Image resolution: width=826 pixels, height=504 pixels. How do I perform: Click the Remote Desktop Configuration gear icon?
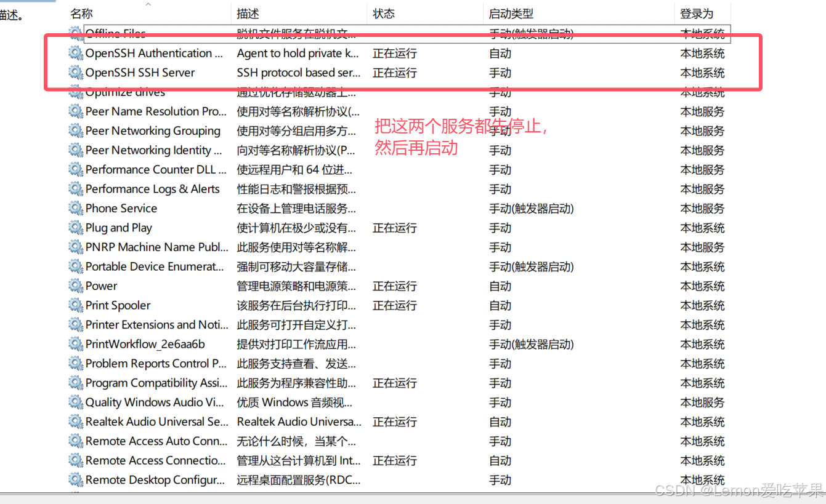(76, 480)
